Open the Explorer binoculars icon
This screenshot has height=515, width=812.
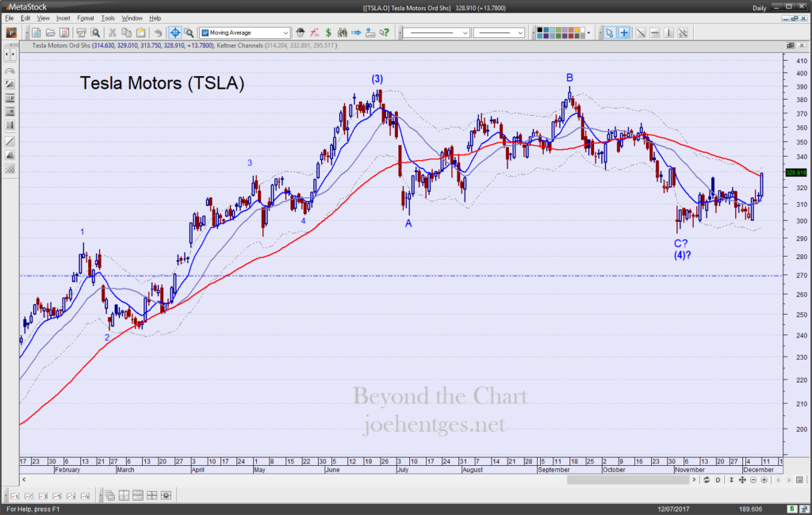(x=343, y=32)
